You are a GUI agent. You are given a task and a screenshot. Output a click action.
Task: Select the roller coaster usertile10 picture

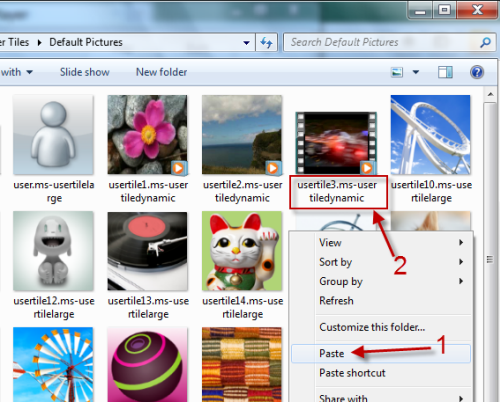[x=431, y=135]
